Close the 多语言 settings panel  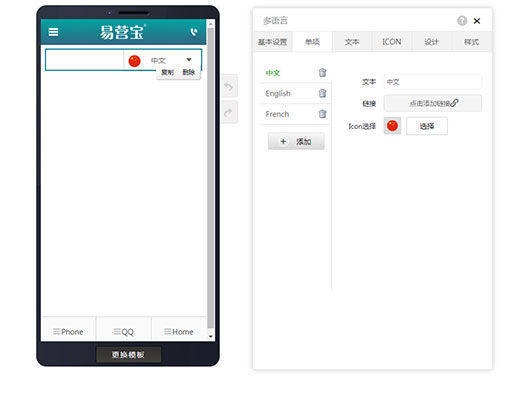click(477, 21)
